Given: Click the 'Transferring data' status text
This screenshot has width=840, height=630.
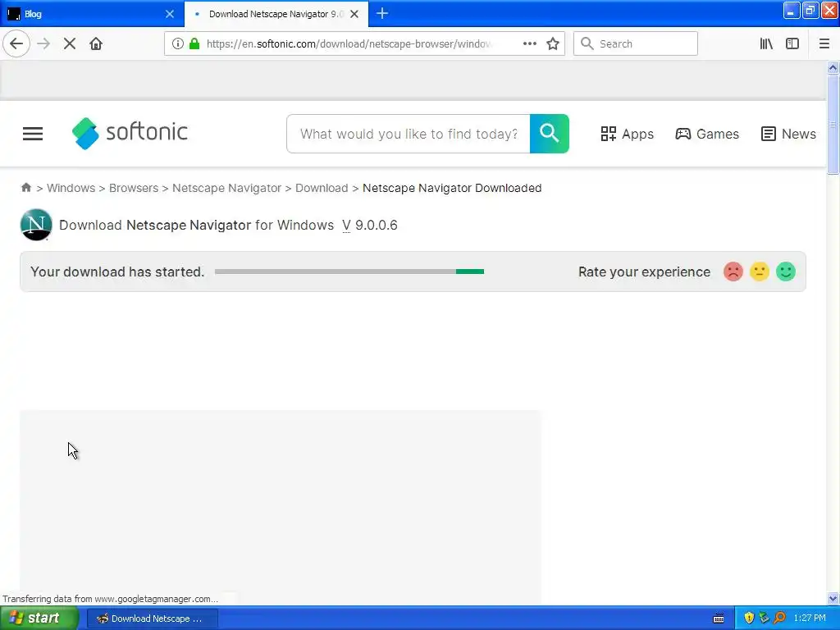Looking at the screenshot, I should (x=111, y=599).
